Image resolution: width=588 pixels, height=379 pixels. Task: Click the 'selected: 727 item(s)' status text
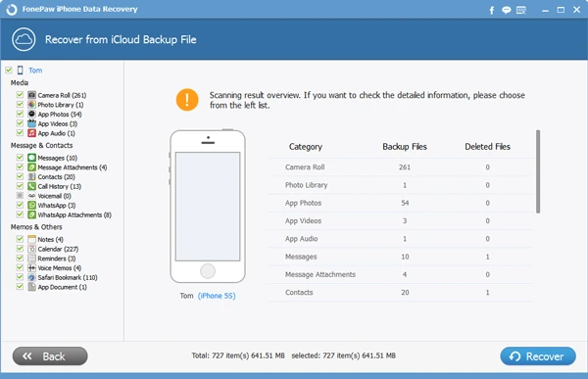coord(344,355)
